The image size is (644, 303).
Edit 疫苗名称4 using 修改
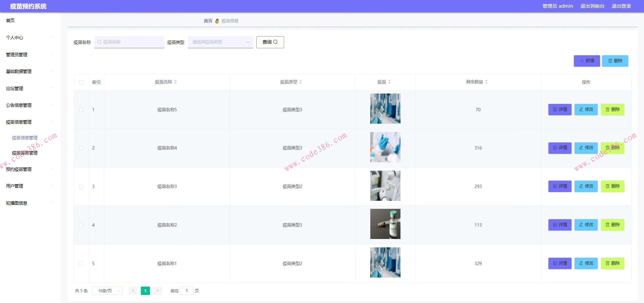coord(586,148)
